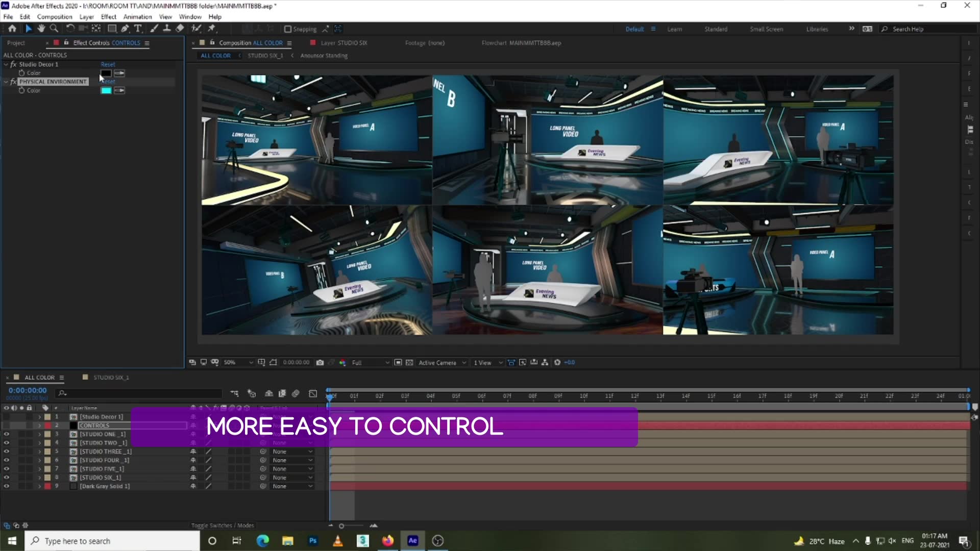Expand the Studio Decor 1 layer properties
980x551 pixels.
39,417
